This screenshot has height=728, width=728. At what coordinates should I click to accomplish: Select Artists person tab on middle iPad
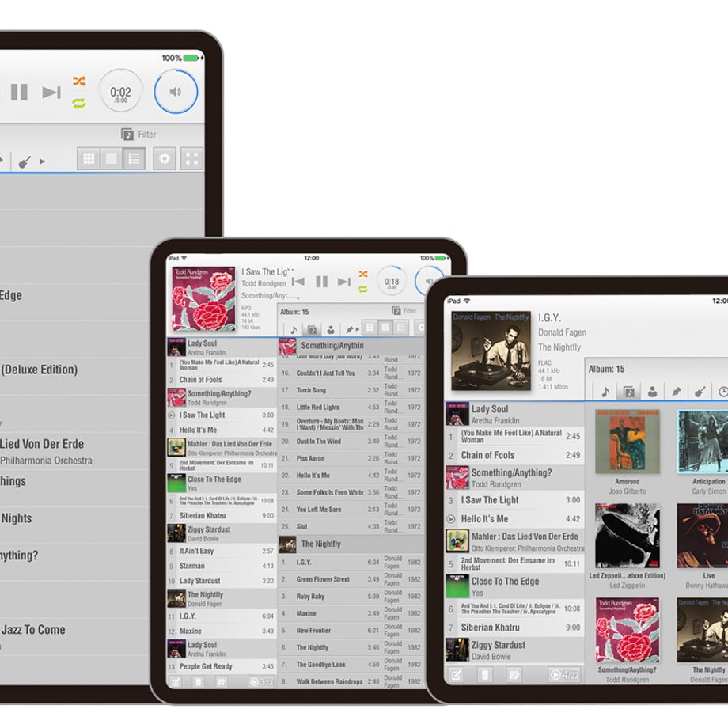click(331, 330)
